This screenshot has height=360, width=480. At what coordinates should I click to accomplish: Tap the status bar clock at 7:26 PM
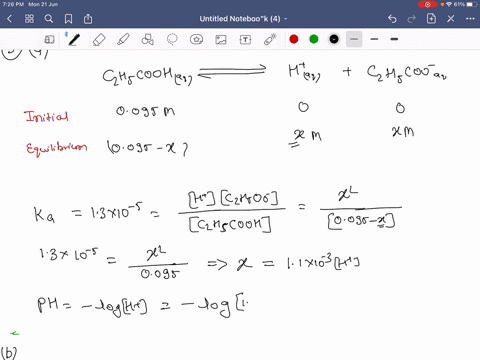point(13,4)
